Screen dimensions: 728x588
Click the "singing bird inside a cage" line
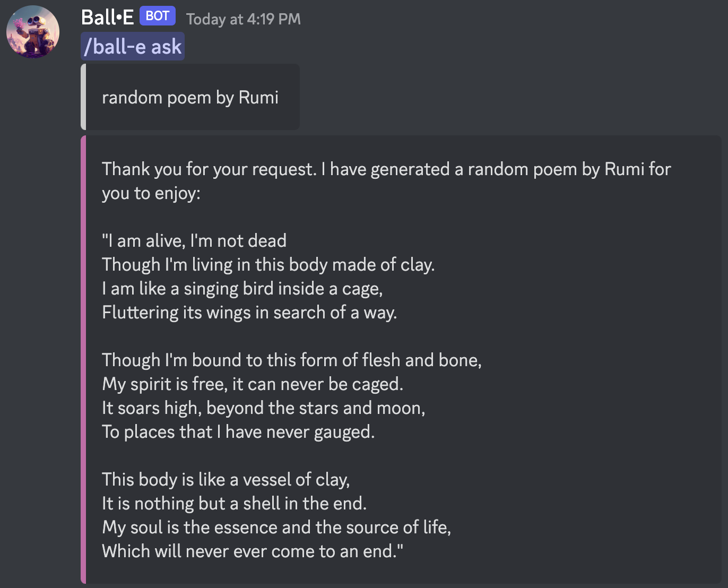[x=242, y=289]
